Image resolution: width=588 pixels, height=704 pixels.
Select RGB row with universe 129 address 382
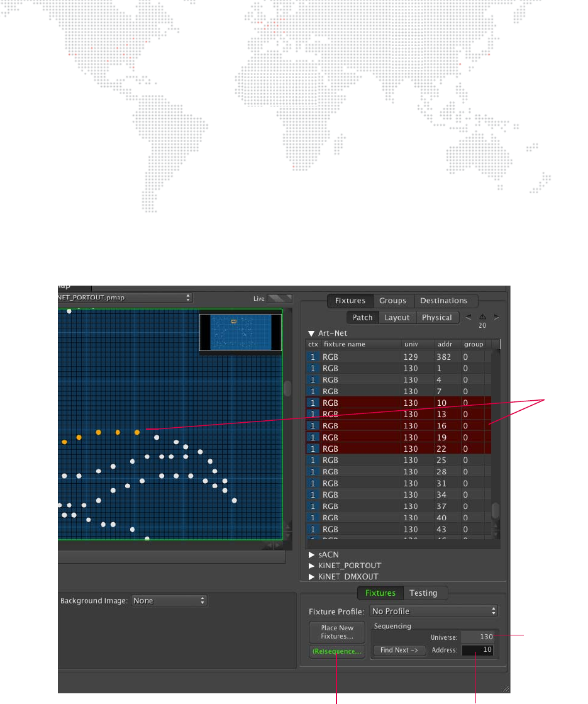(399, 357)
